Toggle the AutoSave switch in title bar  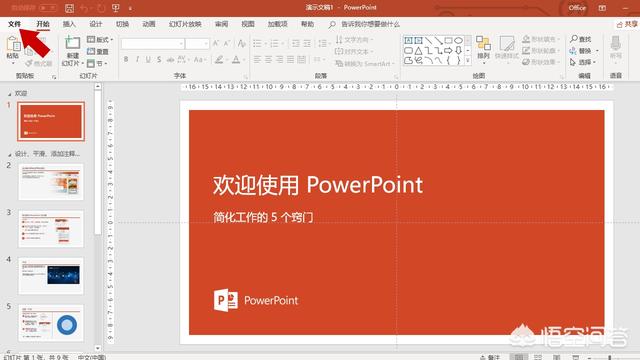48,8
